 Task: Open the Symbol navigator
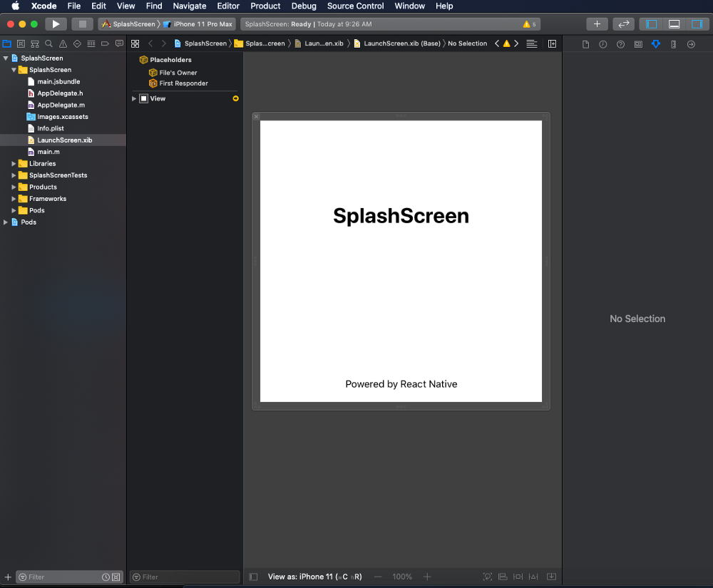point(35,43)
